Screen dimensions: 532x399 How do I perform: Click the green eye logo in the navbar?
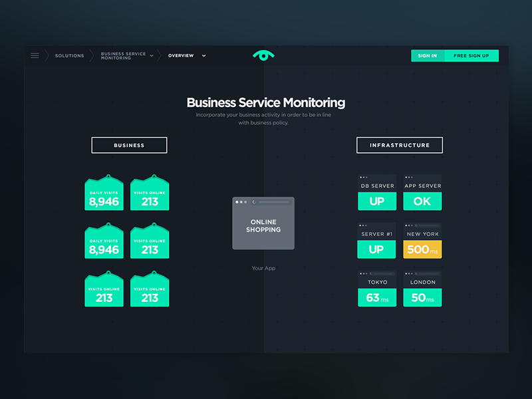pyautogui.click(x=263, y=55)
